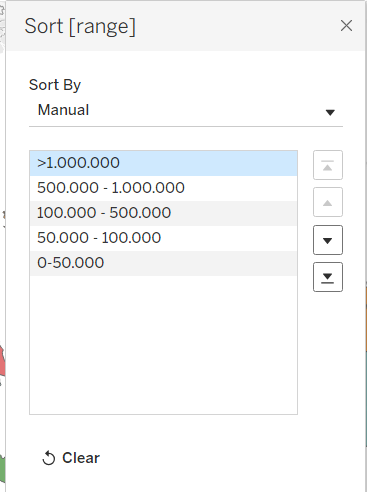Send selected item to bottom of list
The image size is (367, 492).
click(x=328, y=277)
